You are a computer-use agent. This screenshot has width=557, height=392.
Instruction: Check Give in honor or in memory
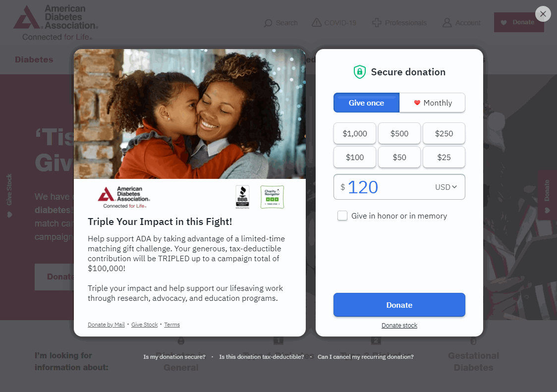coord(342,216)
